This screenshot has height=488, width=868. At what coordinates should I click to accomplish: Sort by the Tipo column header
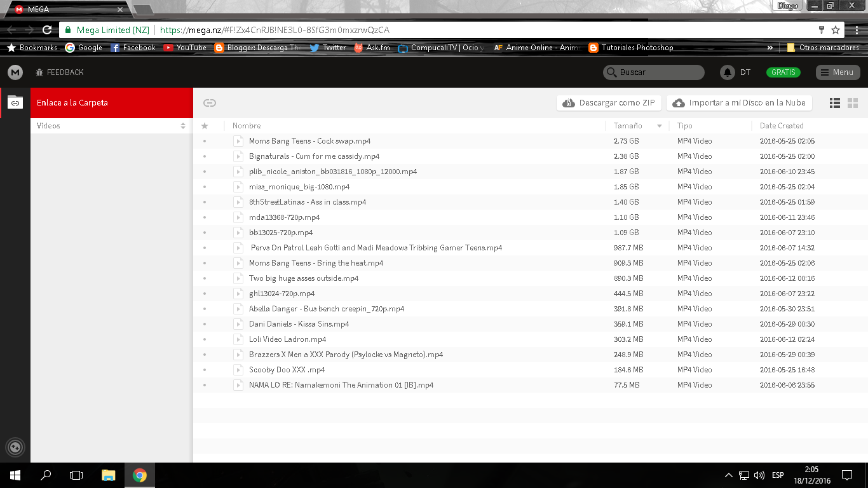click(685, 126)
